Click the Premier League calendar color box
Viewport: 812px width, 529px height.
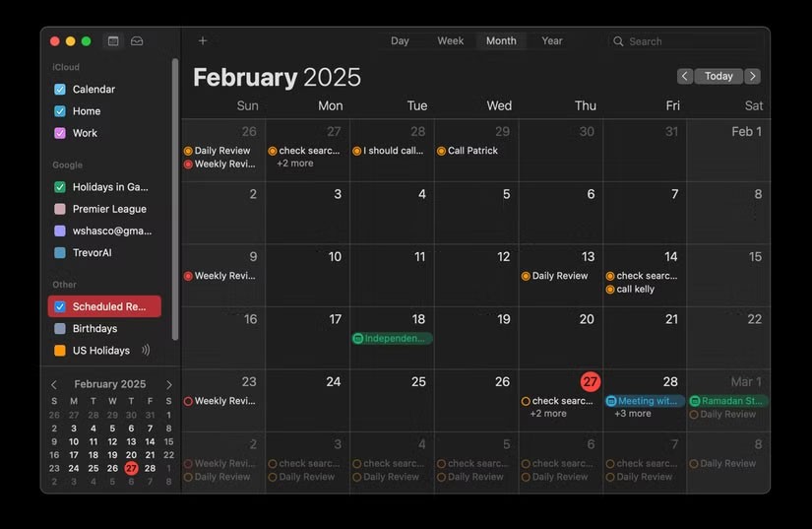click(60, 209)
